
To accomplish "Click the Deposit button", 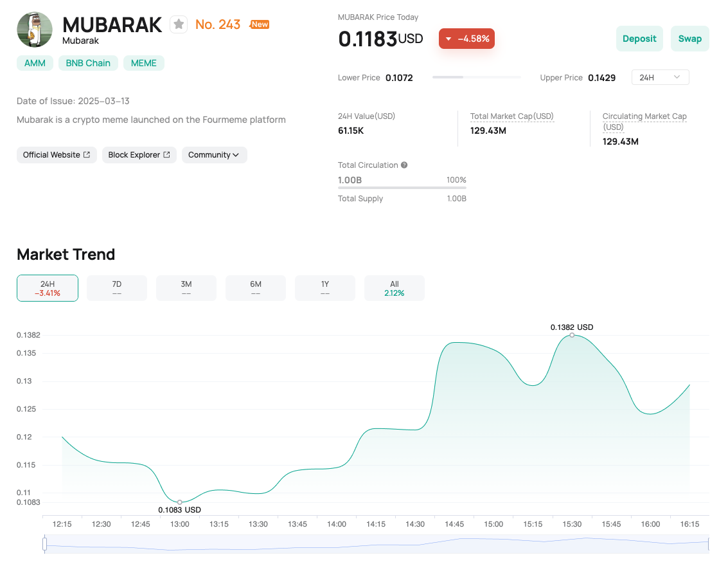I will 639,39.
